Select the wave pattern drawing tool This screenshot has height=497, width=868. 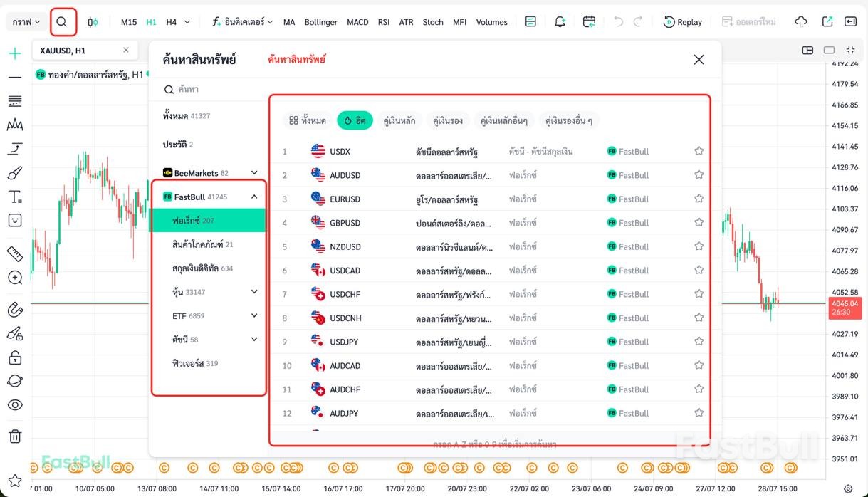point(15,125)
